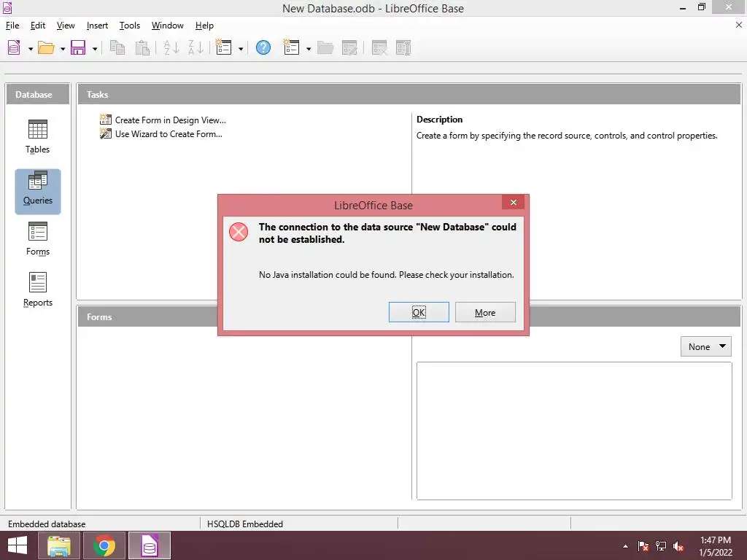Open the File menu

12,26
